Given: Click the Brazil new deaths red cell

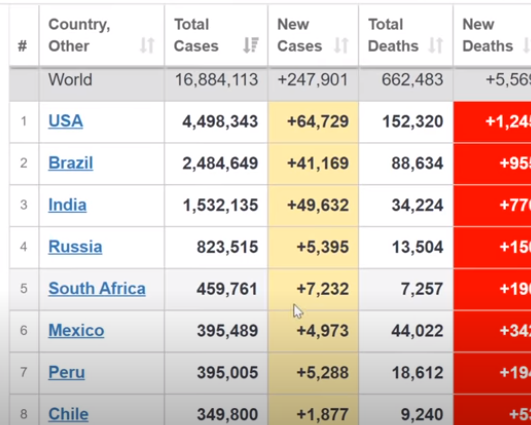Looking at the screenshot, I should [x=492, y=164].
